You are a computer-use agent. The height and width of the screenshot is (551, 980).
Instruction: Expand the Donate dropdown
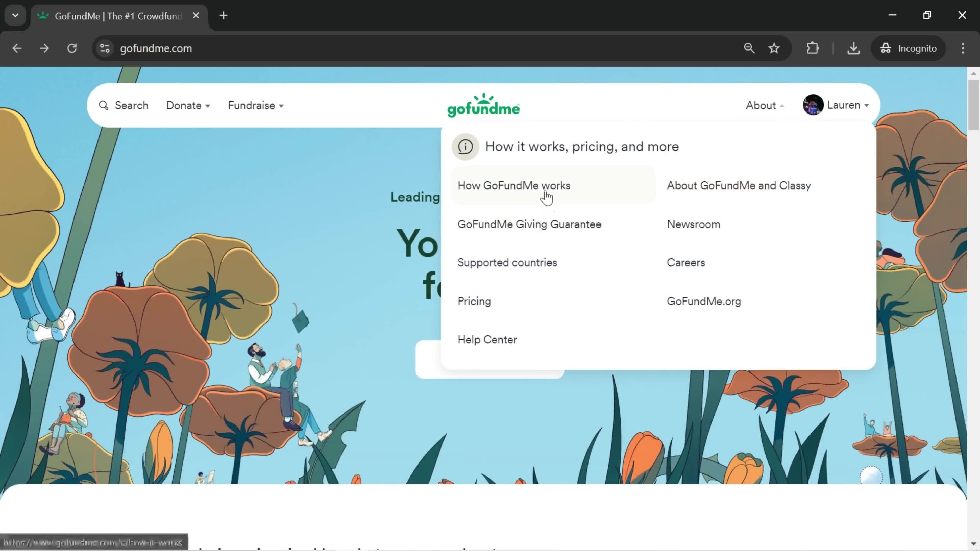pyautogui.click(x=188, y=105)
